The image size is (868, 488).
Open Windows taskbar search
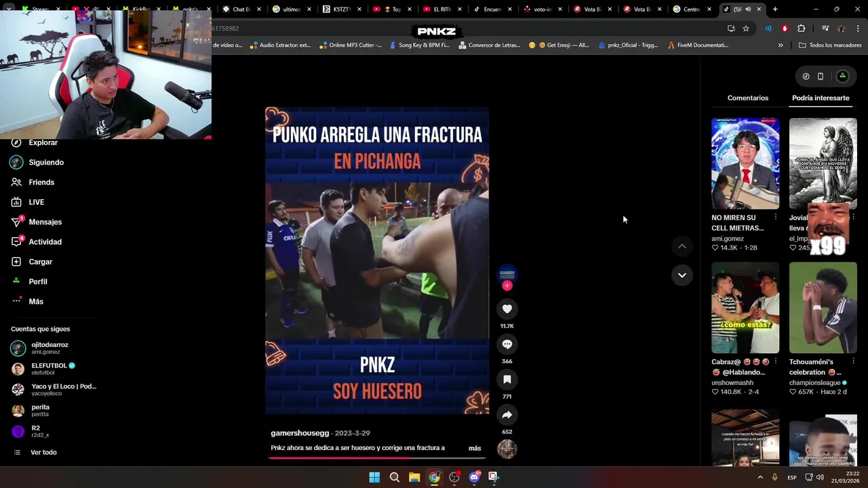pyautogui.click(x=394, y=477)
